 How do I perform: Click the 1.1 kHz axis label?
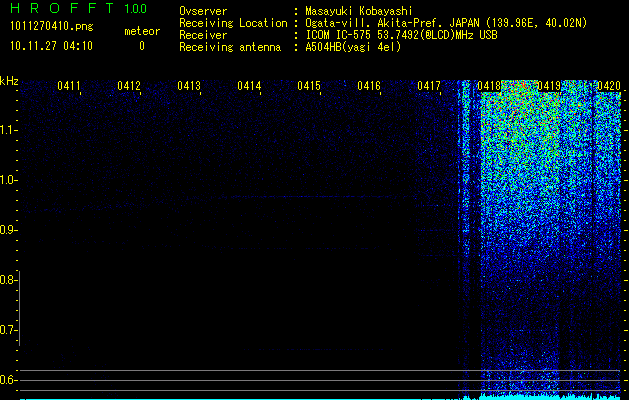point(8,130)
